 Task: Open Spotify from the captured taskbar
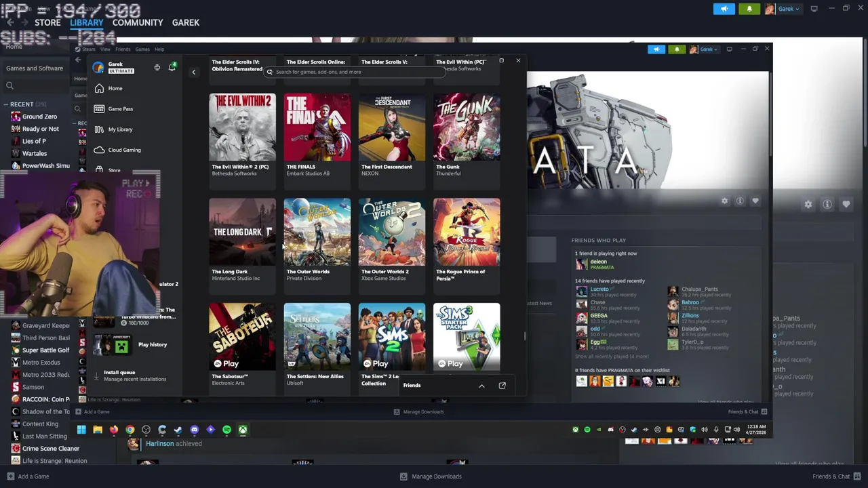(226, 430)
